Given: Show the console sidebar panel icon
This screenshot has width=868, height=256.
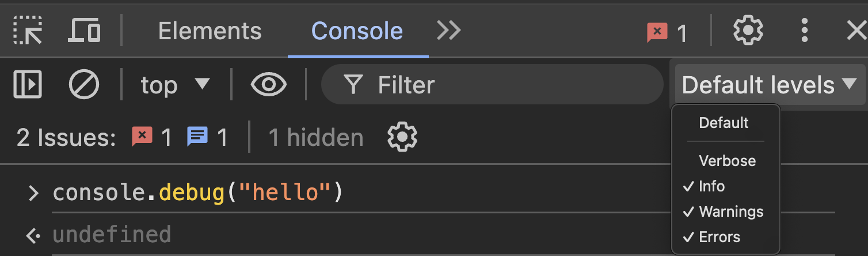Looking at the screenshot, I should [28, 85].
